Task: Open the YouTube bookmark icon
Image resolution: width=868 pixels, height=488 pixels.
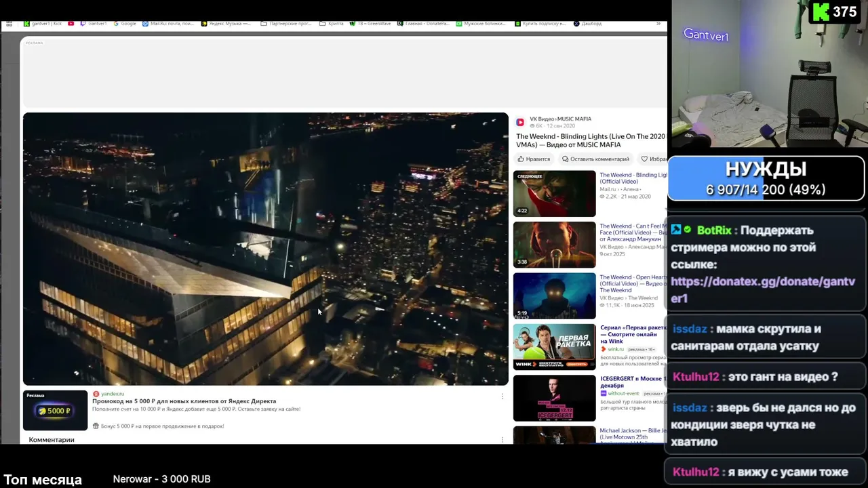Action: click(x=71, y=24)
